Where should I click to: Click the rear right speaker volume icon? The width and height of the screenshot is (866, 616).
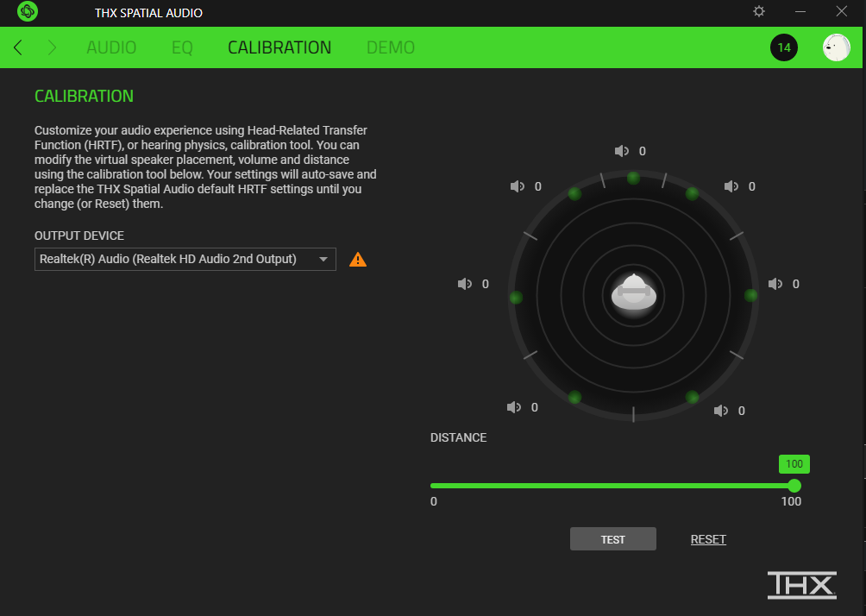coord(721,411)
